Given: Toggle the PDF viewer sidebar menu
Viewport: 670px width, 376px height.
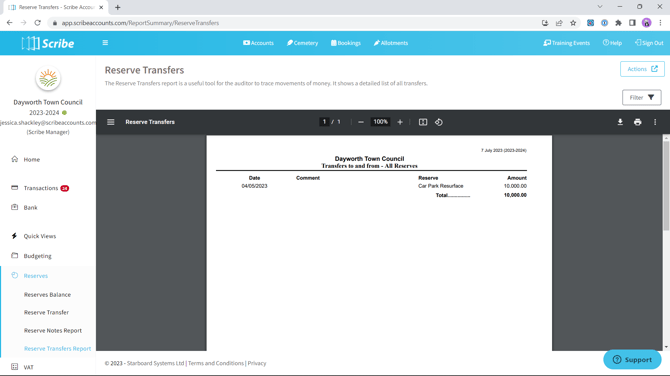Looking at the screenshot, I should tap(111, 122).
